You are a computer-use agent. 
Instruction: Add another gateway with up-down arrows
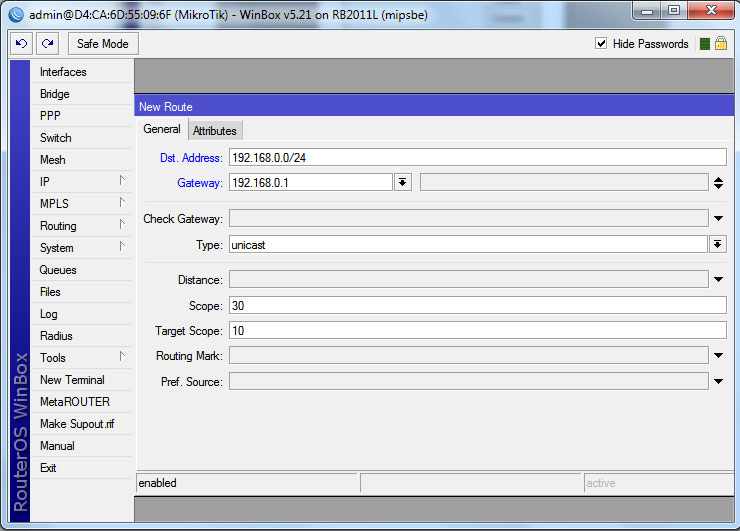[718, 182]
